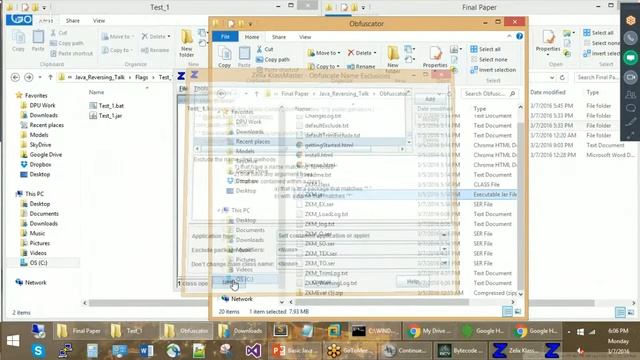Collapse the Obfuscator ribbon with chevron
Image resolution: width=640 pixels, height=360 pixels.
click(x=509, y=36)
